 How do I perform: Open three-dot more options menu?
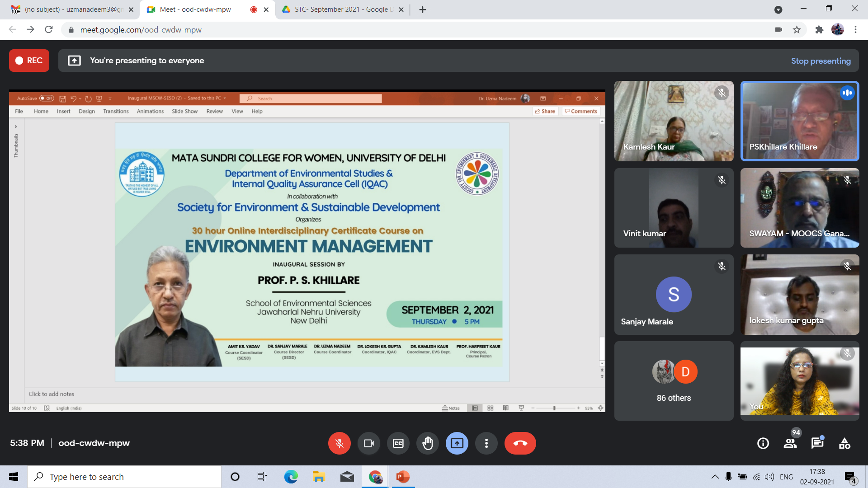(486, 443)
